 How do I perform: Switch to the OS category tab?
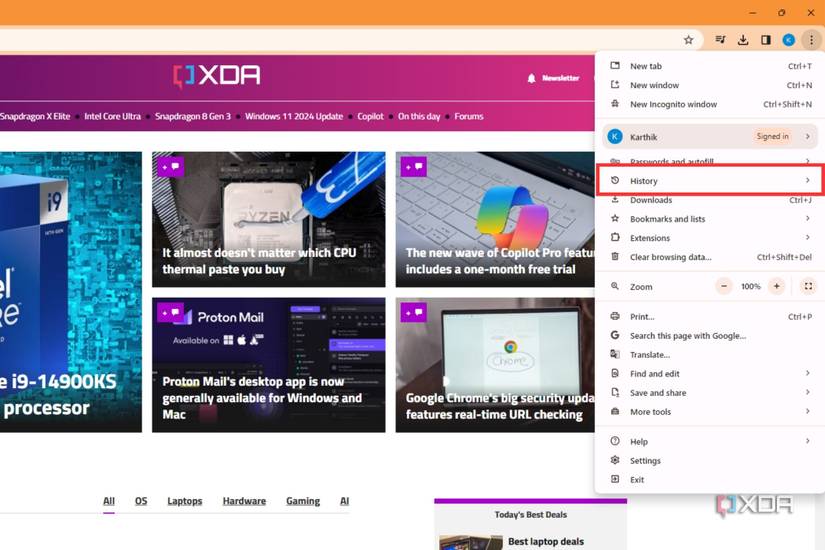pyautogui.click(x=141, y=501)
